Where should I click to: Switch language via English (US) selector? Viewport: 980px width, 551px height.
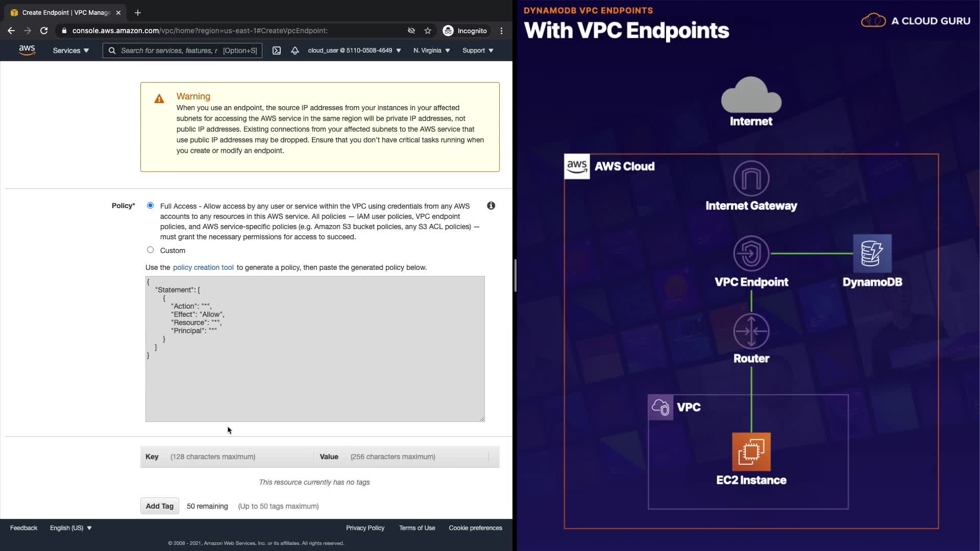(x=71, y=528)
